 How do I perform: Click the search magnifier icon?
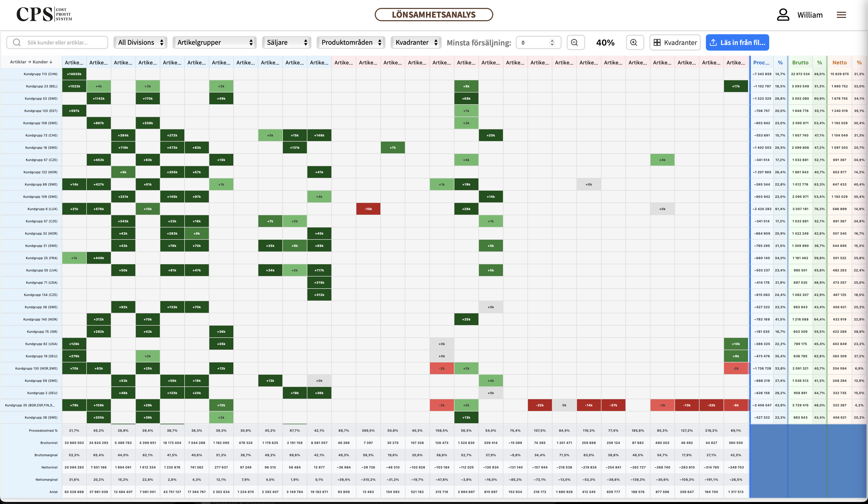[x=17, y=42]
